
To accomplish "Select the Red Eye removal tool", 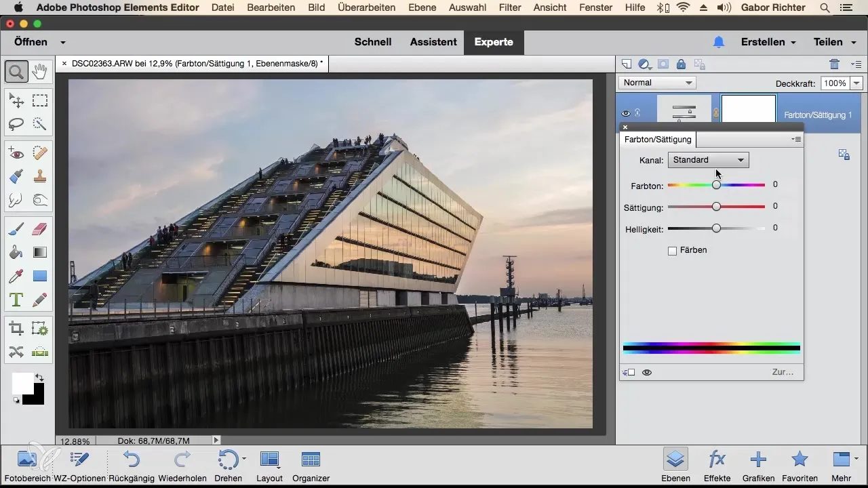I will (16, 153).
